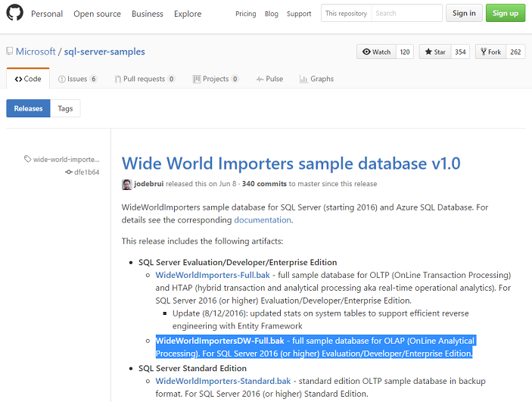Open the documentation link
This screenshot has width=532, height=402.
tap(263, 220)
